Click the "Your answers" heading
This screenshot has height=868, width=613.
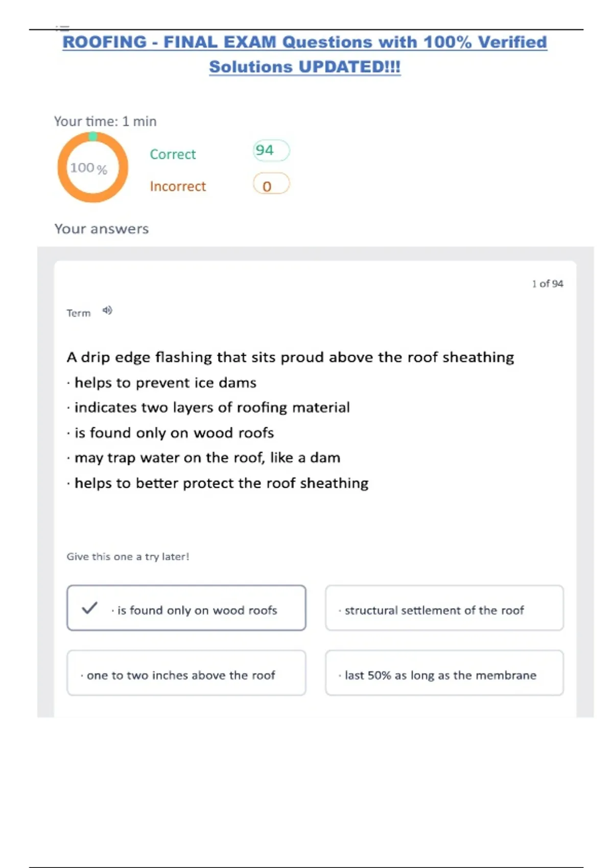click(102, 229)
